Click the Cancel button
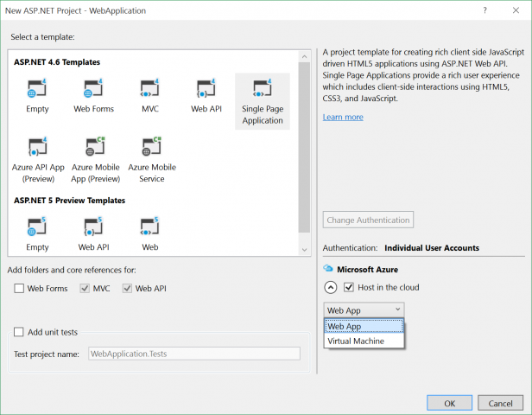532x415 pixels. point(500,403)
